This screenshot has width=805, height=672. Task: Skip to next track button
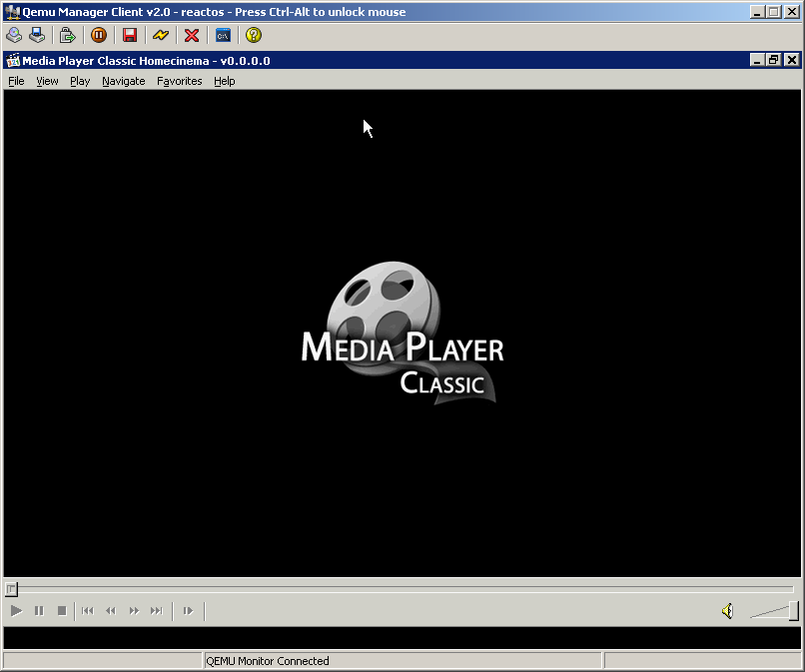[157, 610]
